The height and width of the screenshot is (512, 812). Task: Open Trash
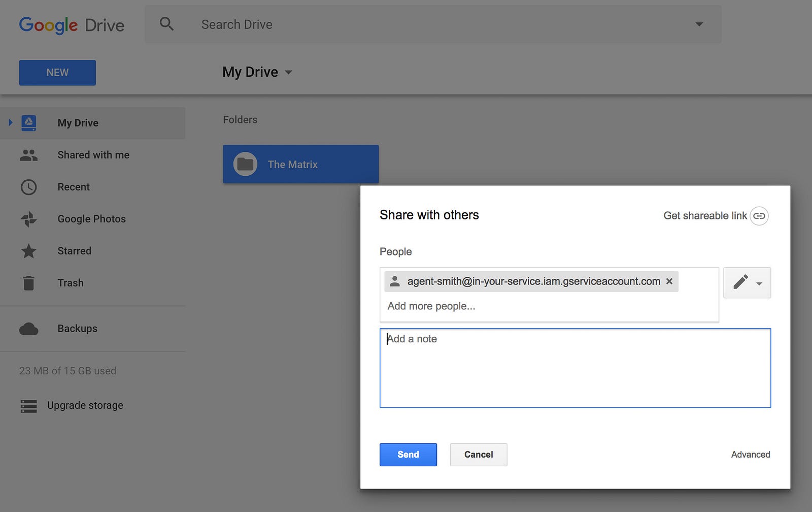(71, 283)
